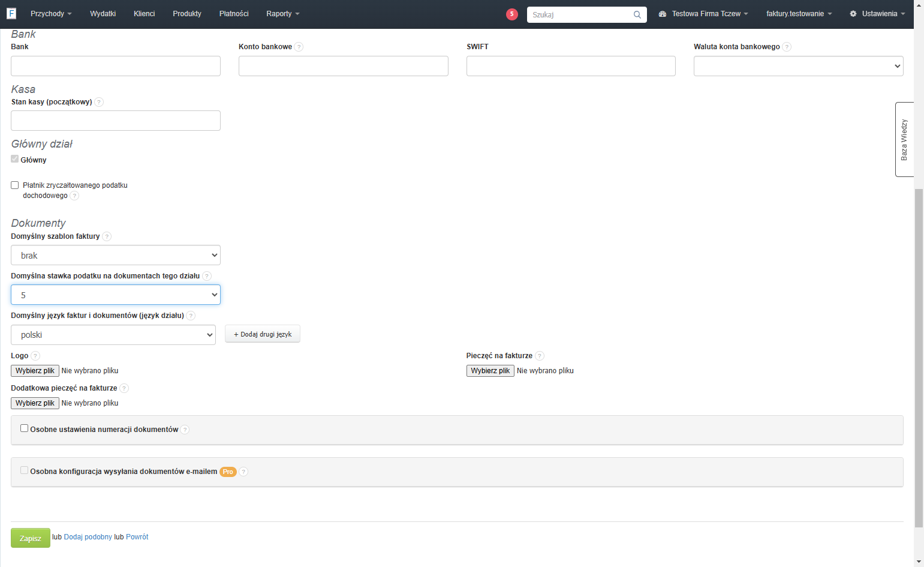The height and width of the screenshot is (567, 924).
Task: Open Waluta konta bankowego dropdown
Action: point(799,66)
